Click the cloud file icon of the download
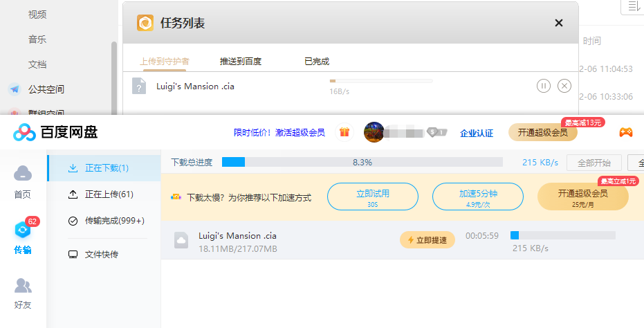The width and height of the screenshot is (644, 328). (181, 240)
